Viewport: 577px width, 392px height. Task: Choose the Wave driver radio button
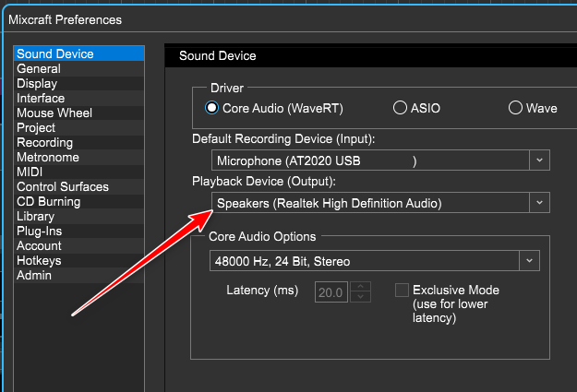coord(515,108)
